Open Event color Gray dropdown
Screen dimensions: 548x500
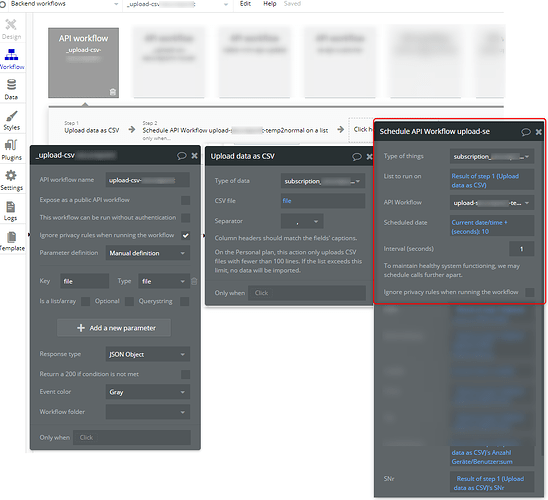point(147,392)
